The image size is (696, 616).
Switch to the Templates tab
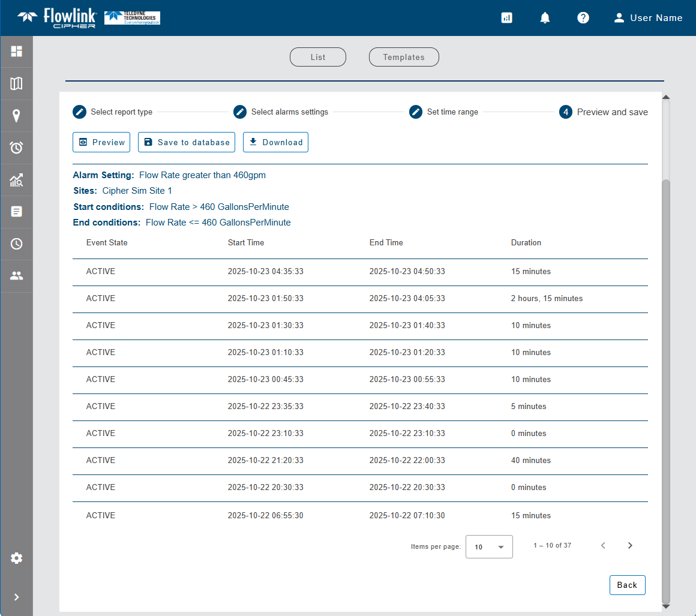tap(404, 57)
